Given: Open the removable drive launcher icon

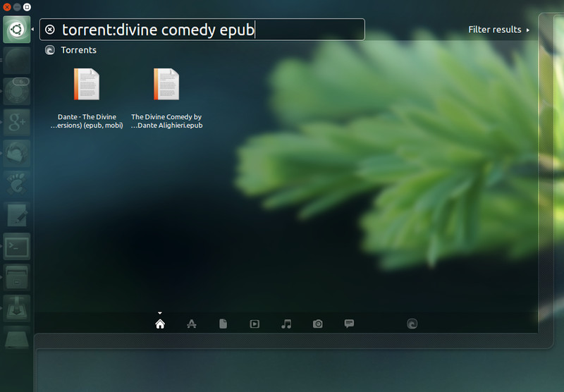Looking at the screenshot, I should [16, 339].
